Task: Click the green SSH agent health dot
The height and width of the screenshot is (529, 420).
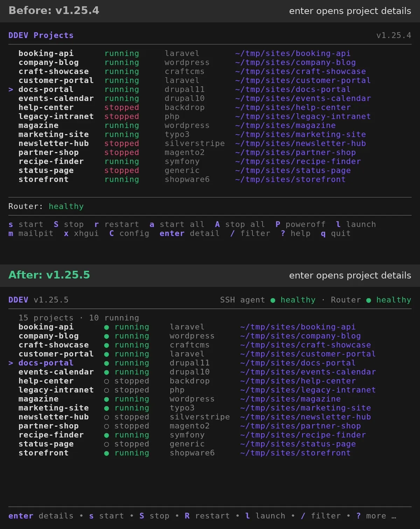Action: pyautogui.click(x=273, y=300)
